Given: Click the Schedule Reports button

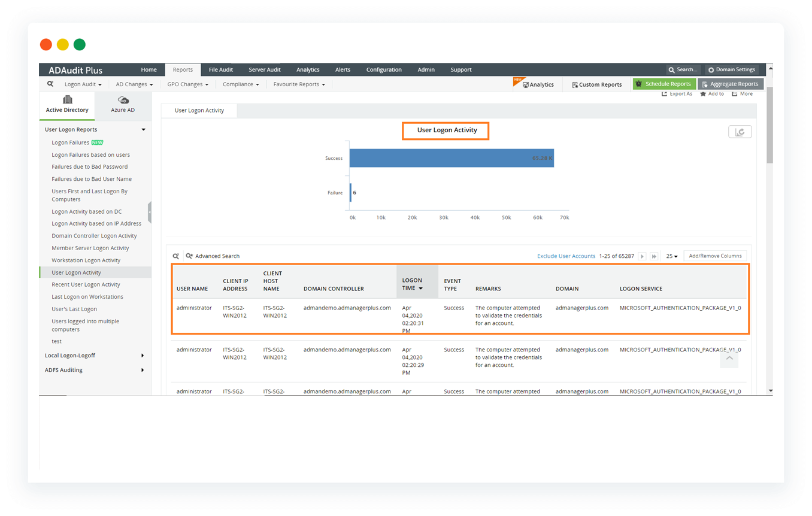Looking at the screenshot, I should click(x=665, y=84).
